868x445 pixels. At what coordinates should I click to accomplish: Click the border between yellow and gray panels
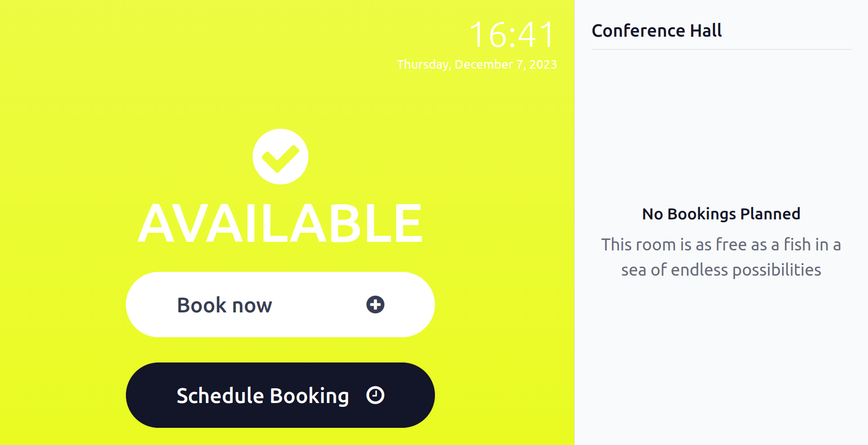(574, 222)
